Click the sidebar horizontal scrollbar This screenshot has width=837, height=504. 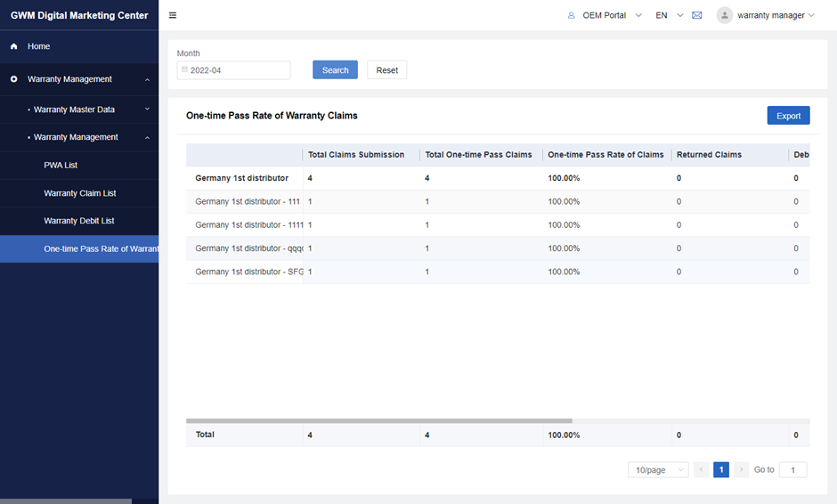(66, 501)
